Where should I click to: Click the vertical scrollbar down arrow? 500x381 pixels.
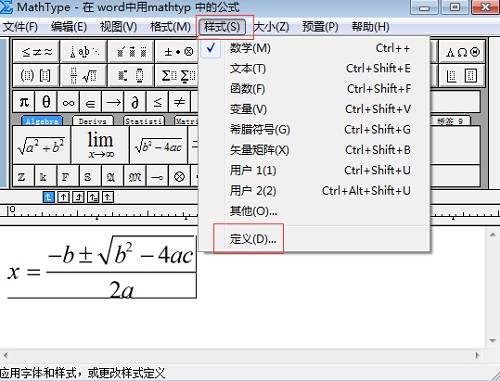(493, 341)
